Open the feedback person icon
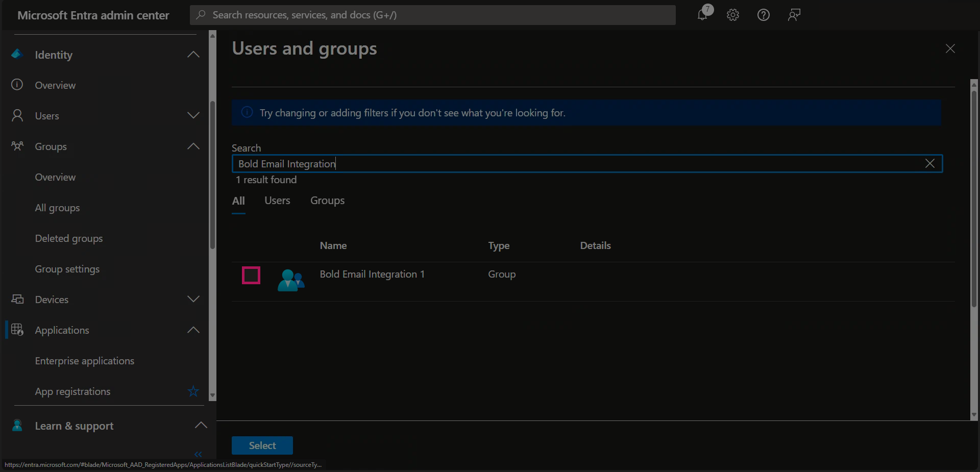The height and width of the screenshot is (472, 980). 794,15
